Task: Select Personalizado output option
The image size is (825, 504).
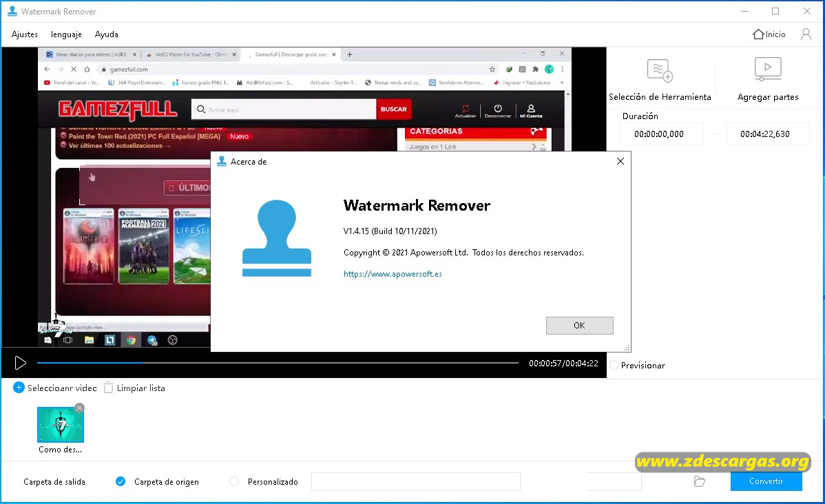Action: [x=234, y=481]
